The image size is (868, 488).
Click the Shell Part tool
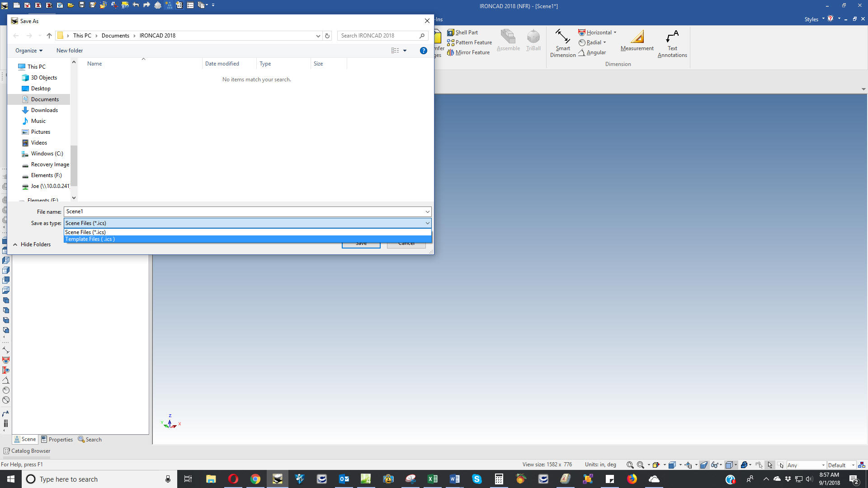[462, 33]
